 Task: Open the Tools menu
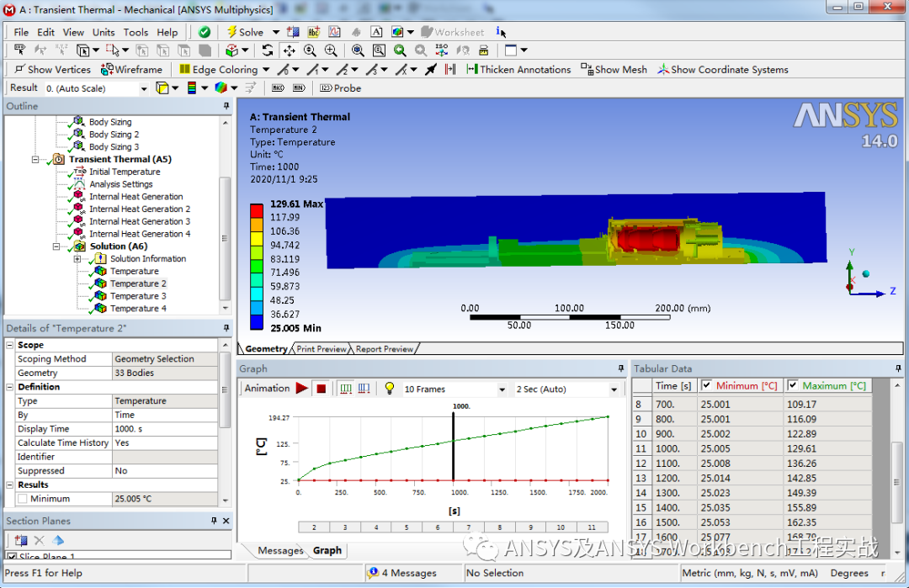pos(136,33)
